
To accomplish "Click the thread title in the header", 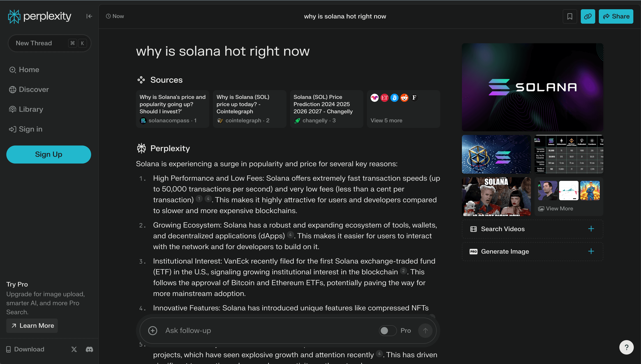I will point(345,16).
